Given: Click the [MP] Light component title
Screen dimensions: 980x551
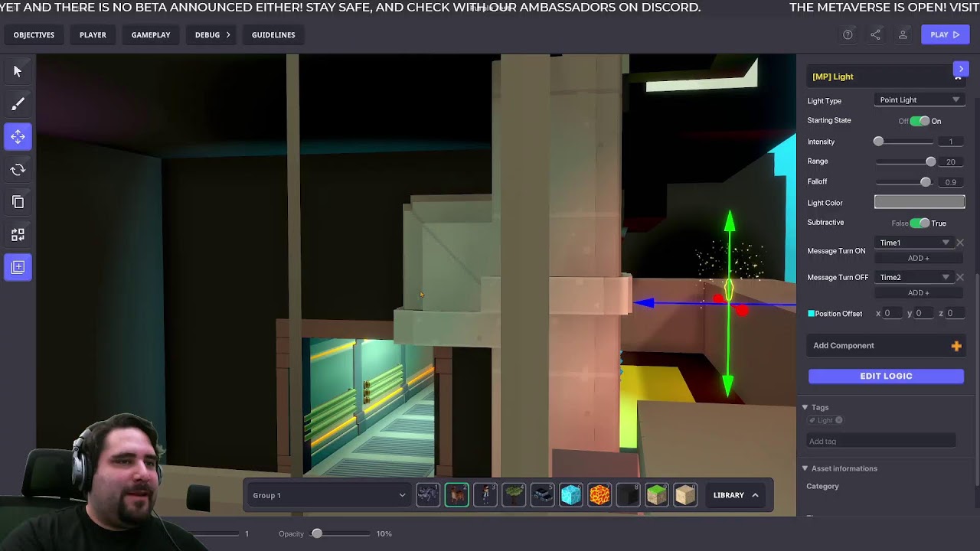Looking at the screenshot, I should (833, 77).
